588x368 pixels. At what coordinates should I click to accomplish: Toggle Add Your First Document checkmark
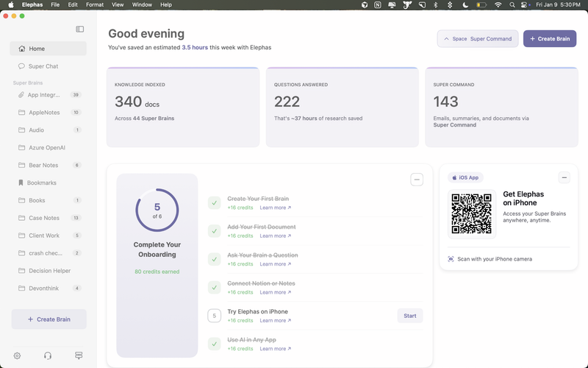[214, 231]
